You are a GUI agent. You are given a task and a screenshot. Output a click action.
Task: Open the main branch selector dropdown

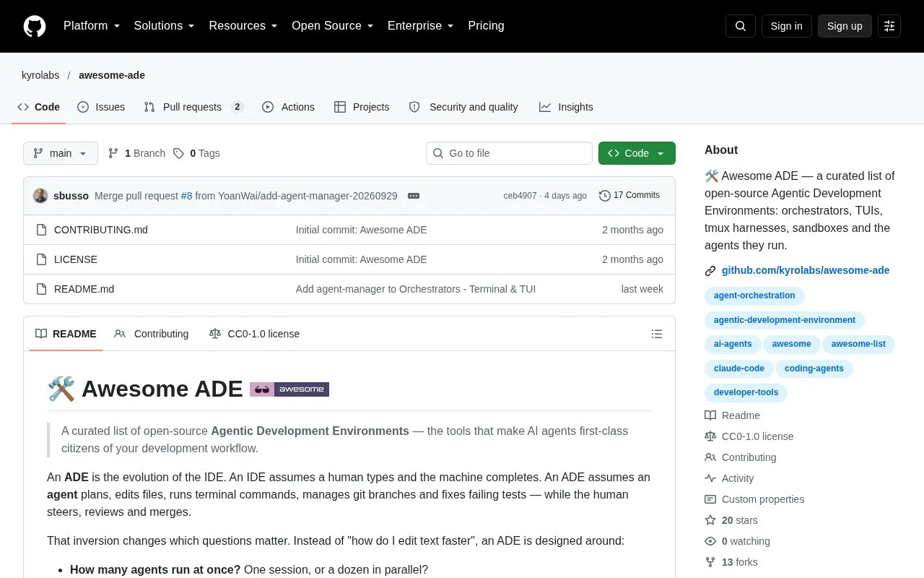[x=61, y=153]
